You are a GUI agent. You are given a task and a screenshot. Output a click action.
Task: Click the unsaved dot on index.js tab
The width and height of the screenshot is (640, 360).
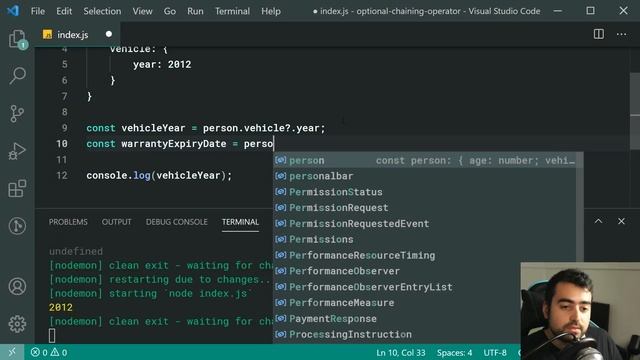click(109, 34)
